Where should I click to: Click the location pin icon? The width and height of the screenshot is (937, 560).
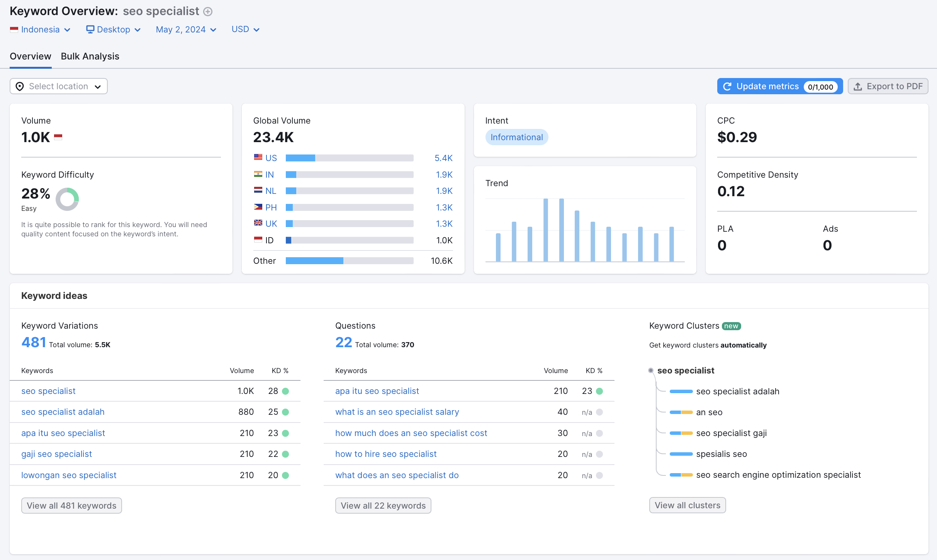20,87
